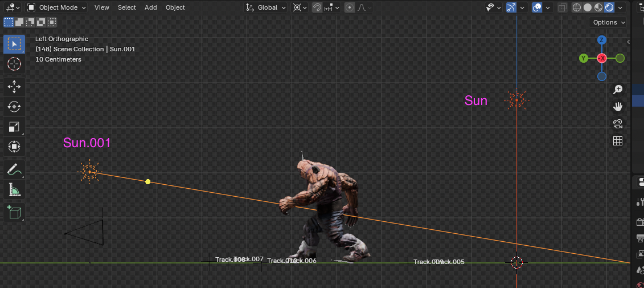Choose the Annotate pencil tool

pyautogui.click(x=14, y=169)
